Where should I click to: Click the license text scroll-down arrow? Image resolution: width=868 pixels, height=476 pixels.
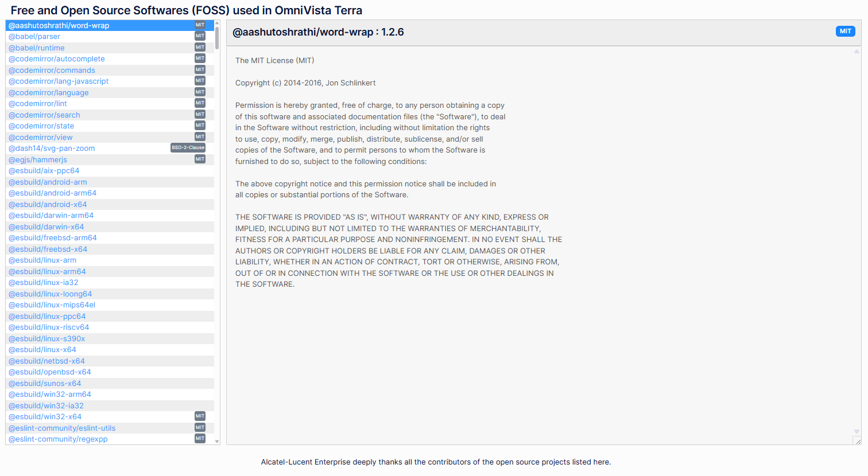point(857,431)
